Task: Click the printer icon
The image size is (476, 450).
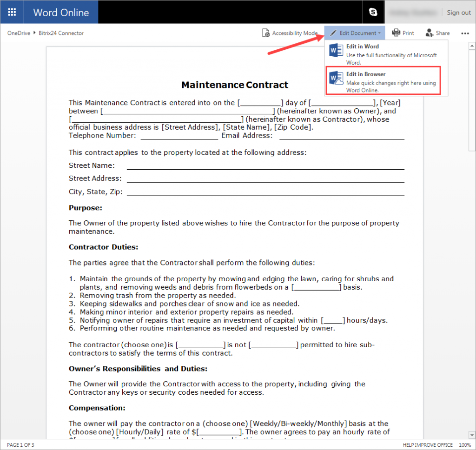Action: [x=396, y=33]
